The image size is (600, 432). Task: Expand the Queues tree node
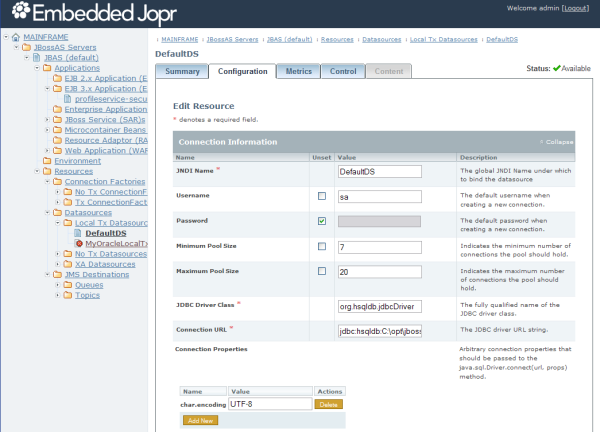point(58,285)
